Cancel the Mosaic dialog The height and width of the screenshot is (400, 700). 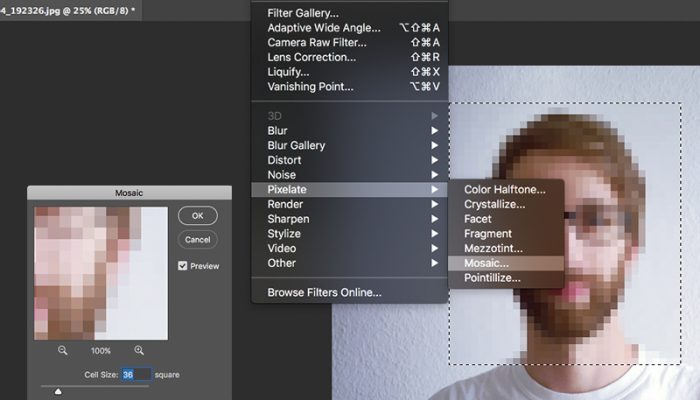198,240
